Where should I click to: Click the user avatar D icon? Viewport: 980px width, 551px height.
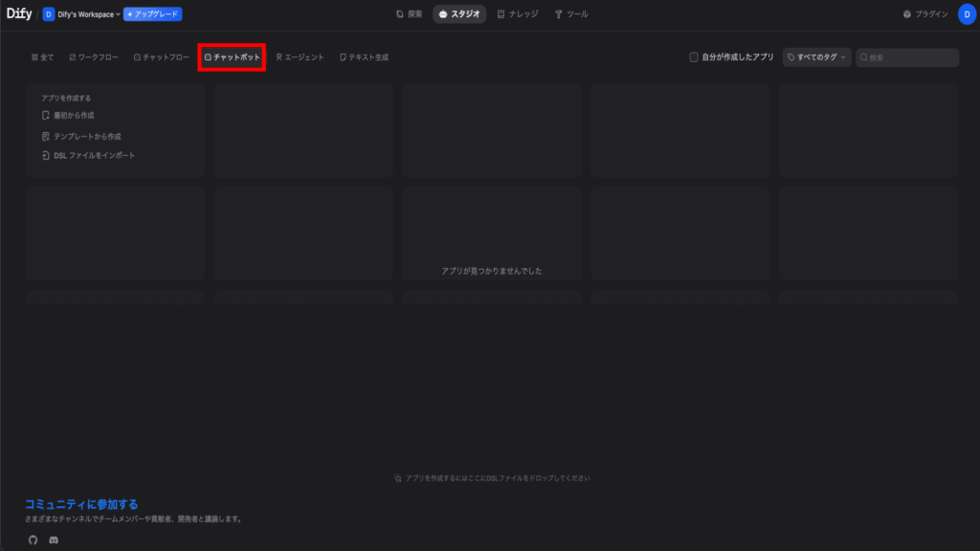(966, 14)
